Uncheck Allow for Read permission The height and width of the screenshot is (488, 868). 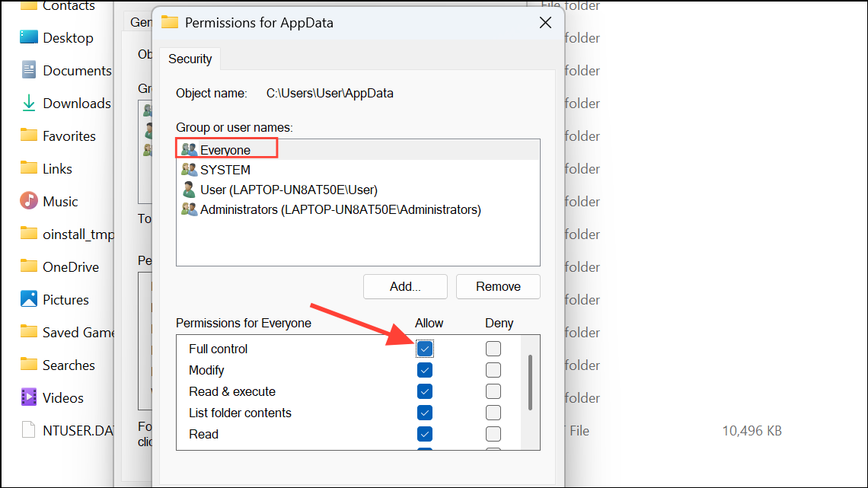(425, 434)
